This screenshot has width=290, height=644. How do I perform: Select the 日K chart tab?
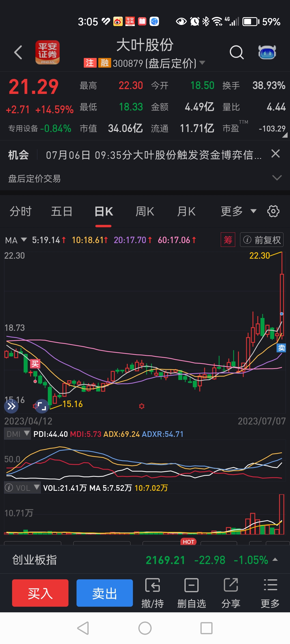104,211
